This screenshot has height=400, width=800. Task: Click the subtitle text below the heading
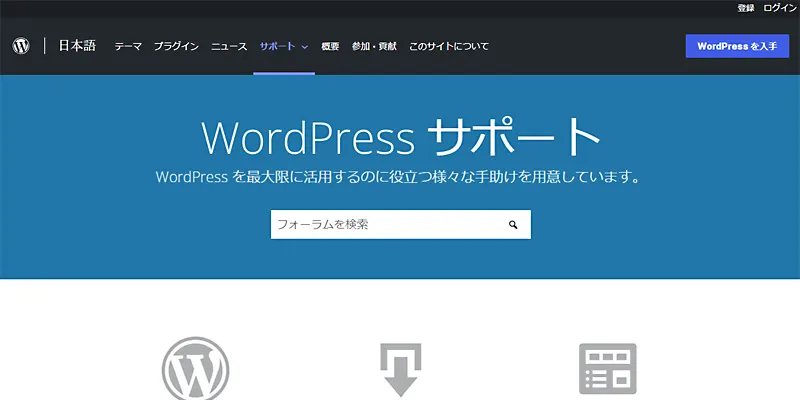398,177
